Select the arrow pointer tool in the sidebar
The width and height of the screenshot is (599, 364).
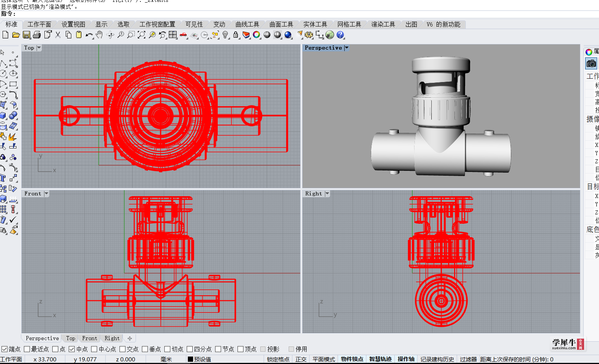[3, 52]
